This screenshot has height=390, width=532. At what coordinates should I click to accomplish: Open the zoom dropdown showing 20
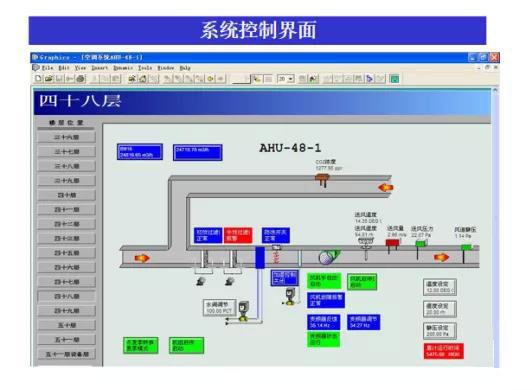pyautogui.click(x=286, y=79)
